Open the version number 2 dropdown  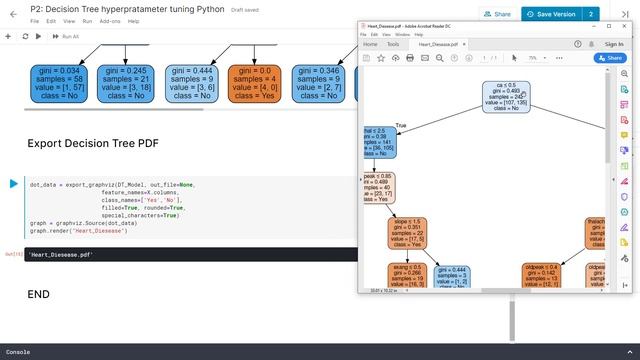pyautogui.click(x=591, y=14)
